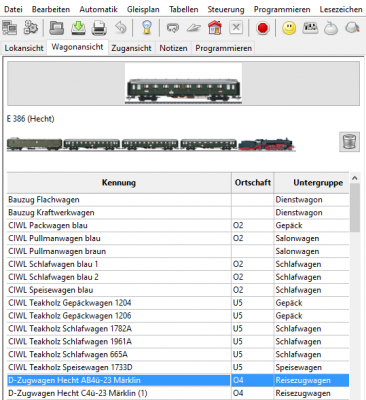This screenshot has width=366, height=400.
Task: Select the row Bauzug Kraftwerkwagen
Action: tap(178, 213)
